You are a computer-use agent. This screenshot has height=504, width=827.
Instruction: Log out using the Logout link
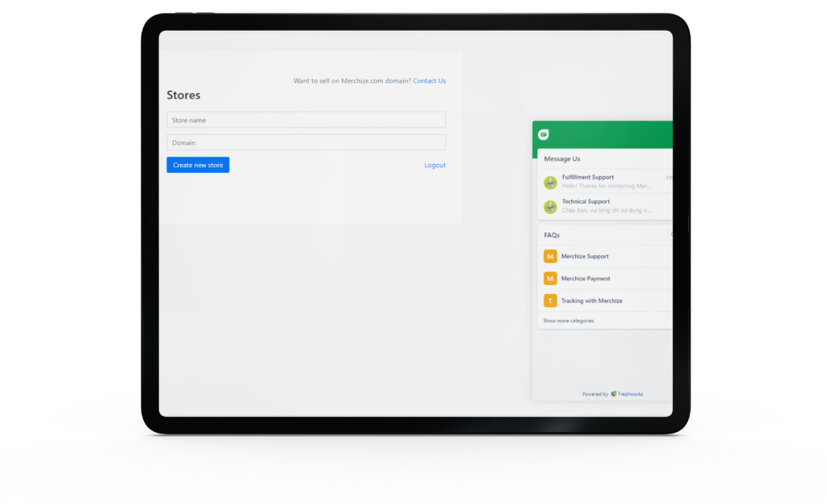pos(435,165)
